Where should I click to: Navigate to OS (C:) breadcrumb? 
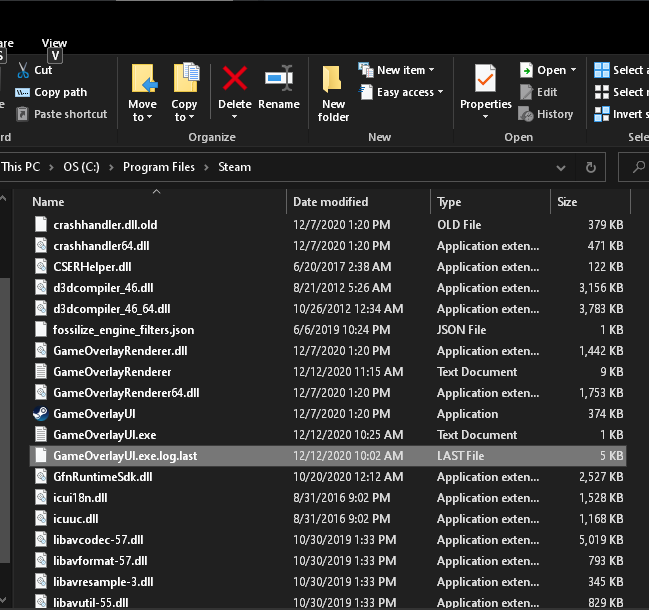click(x=82, y=167)
